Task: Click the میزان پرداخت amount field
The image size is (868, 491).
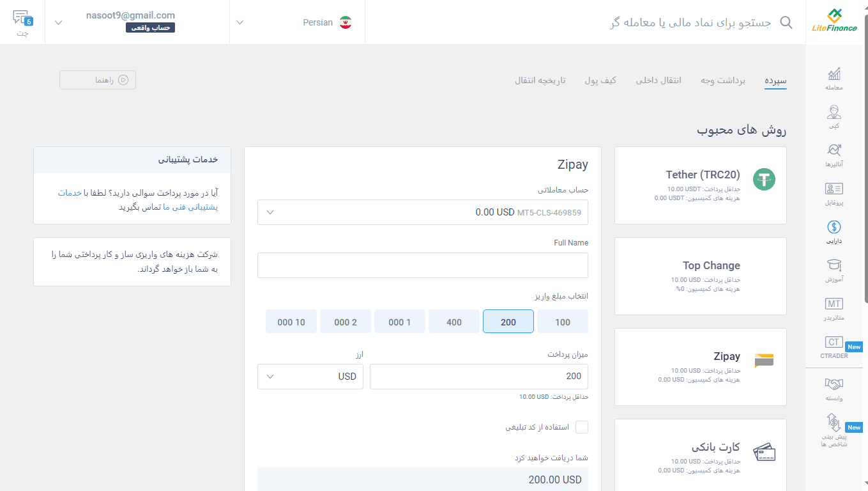Action: 479,377
